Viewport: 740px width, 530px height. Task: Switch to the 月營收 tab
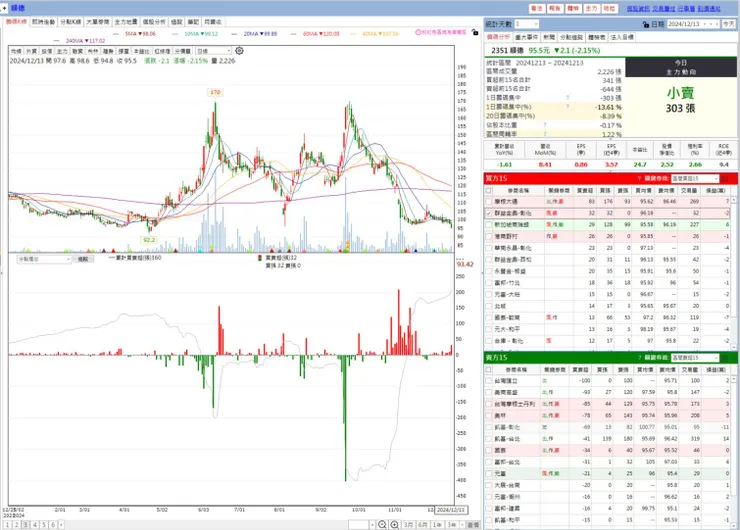pyautogui.click(x=213, y=22)
